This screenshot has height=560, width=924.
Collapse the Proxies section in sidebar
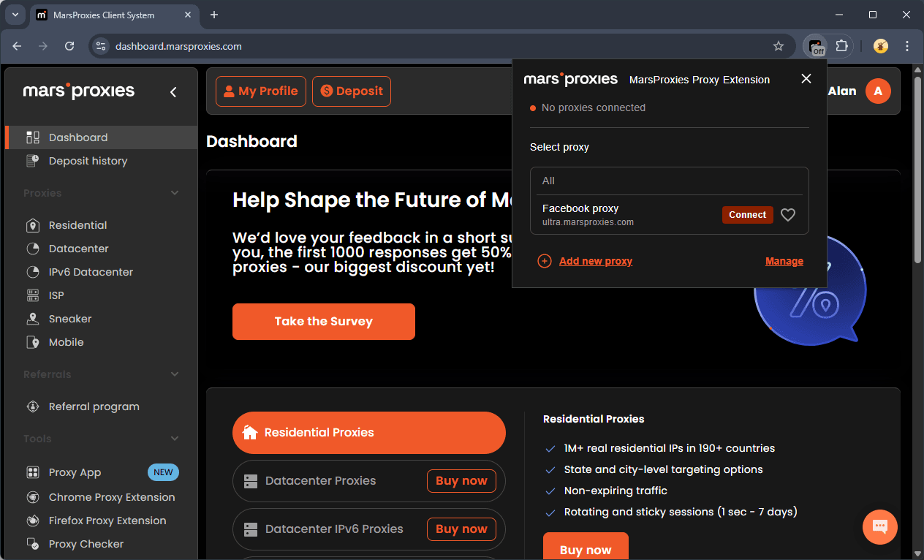coord(175,193)
